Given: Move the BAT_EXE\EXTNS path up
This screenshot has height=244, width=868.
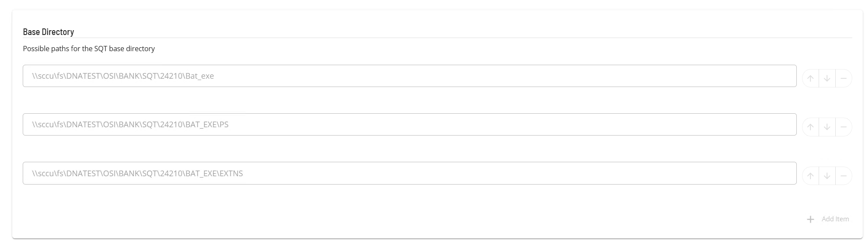Looking at the screenshot, I should point(810,176).
